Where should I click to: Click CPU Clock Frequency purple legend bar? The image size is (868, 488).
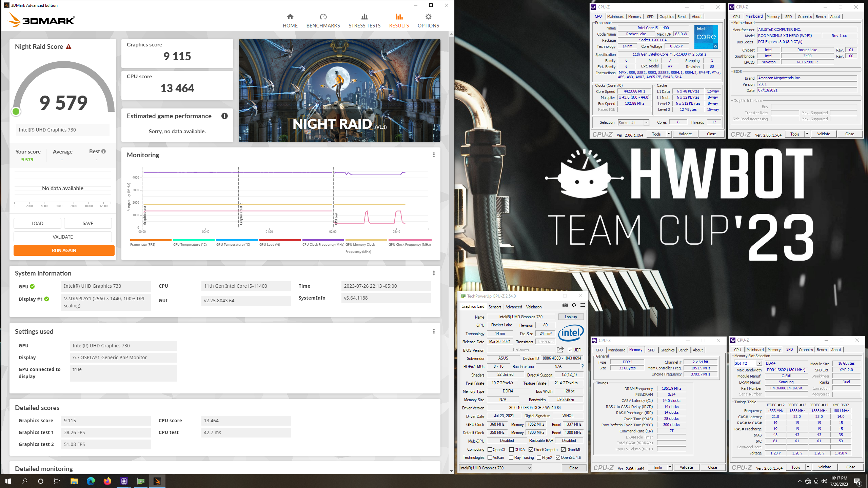coord(323,240)
